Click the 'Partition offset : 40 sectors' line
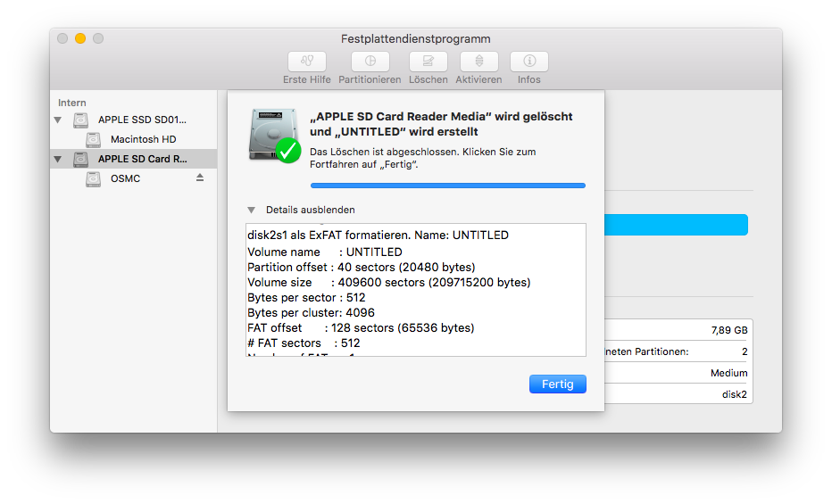Screen dimensions: 832x504 coord(362,267)
